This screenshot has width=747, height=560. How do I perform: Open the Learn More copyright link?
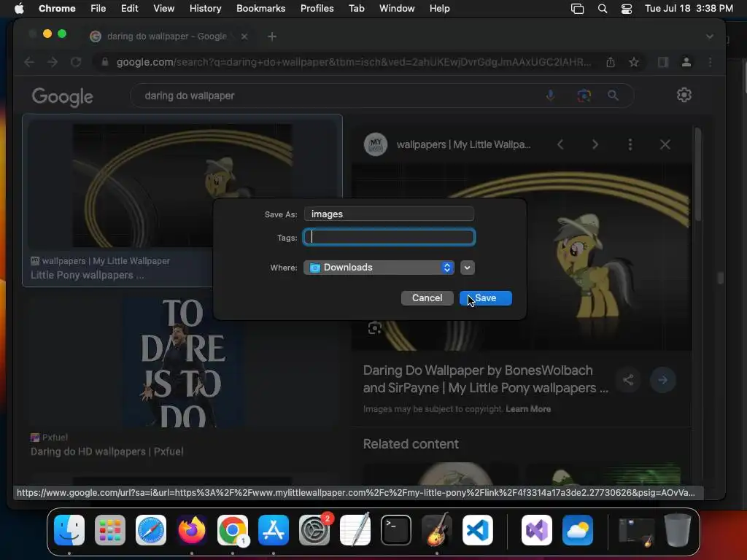pyautogui.click(x=528, y=409)
